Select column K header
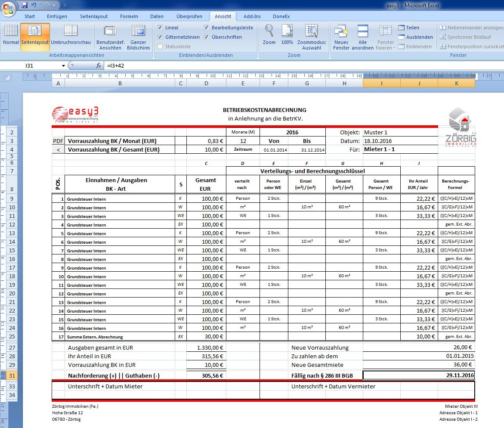 pyautogui.click(x=456, y=83)
